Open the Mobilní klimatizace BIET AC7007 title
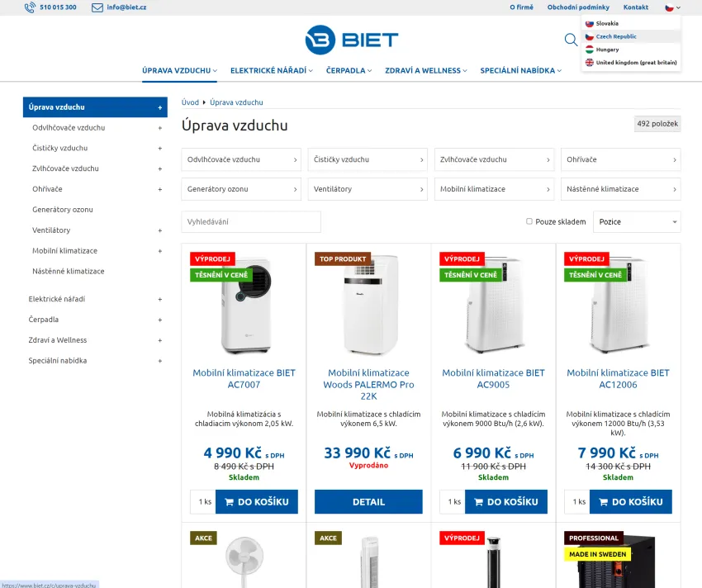 pos(244,378)
